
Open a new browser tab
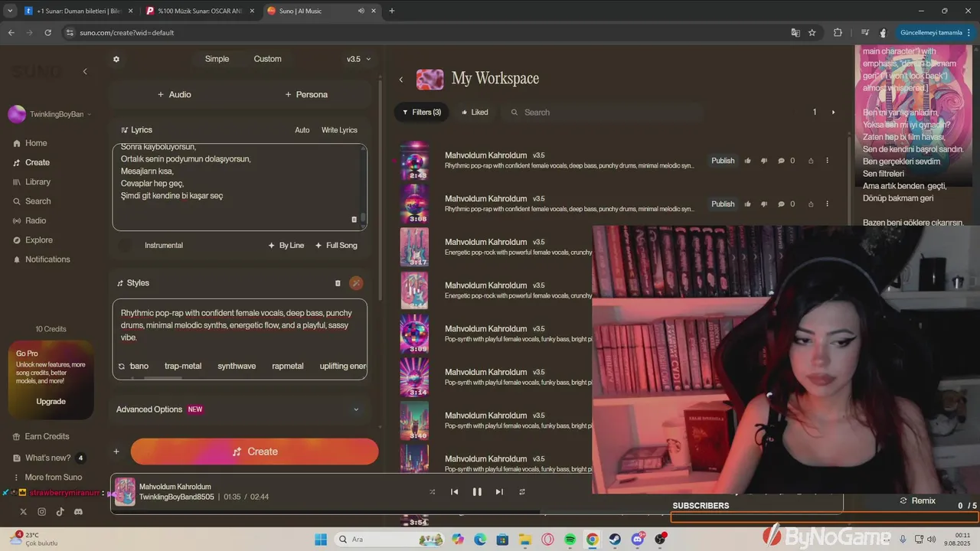pos(392,11)
